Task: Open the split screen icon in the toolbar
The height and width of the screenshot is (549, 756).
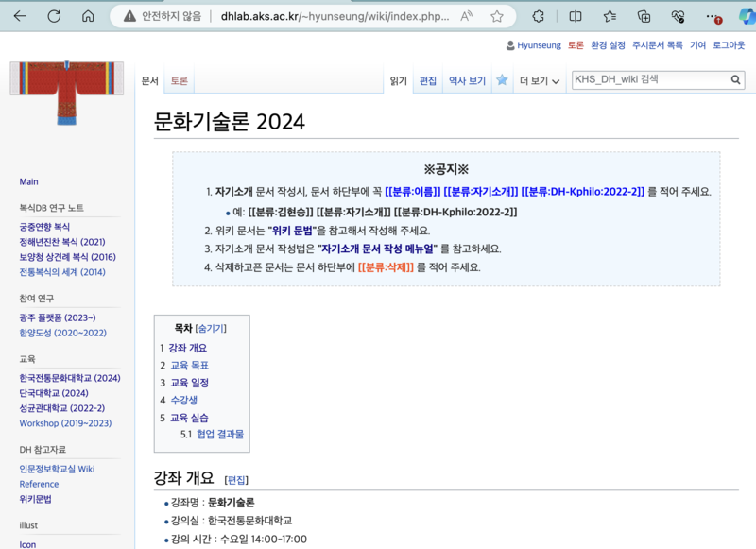Action: point(576,16)
